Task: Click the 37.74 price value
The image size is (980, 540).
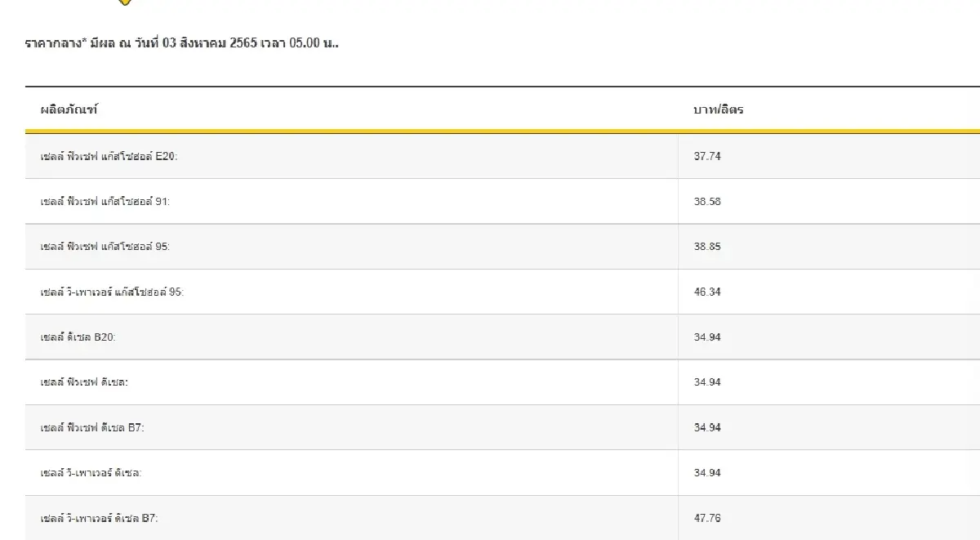Action: [707, 156]
